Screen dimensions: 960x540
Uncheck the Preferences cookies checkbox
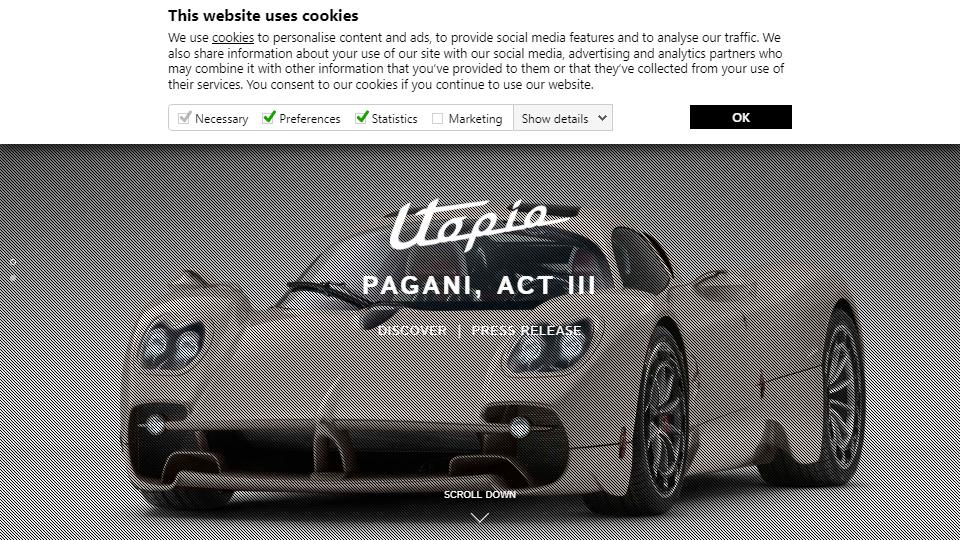[269, 118]
